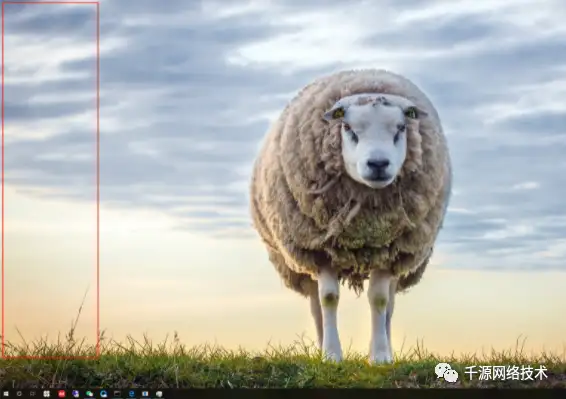Viewport: 566px width, 399px height.
Task: Launch the blue 'e' browser icon
Action: 131,394
